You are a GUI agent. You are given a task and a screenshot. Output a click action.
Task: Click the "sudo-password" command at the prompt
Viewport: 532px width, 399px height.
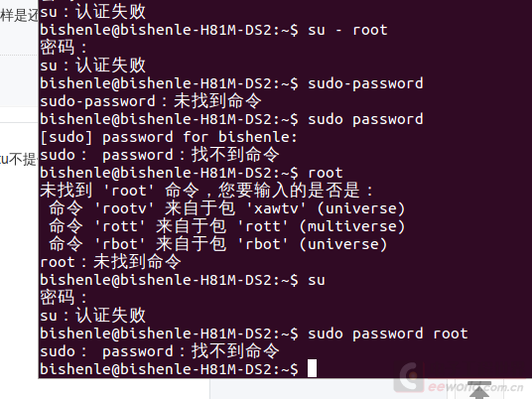point(365,83)
